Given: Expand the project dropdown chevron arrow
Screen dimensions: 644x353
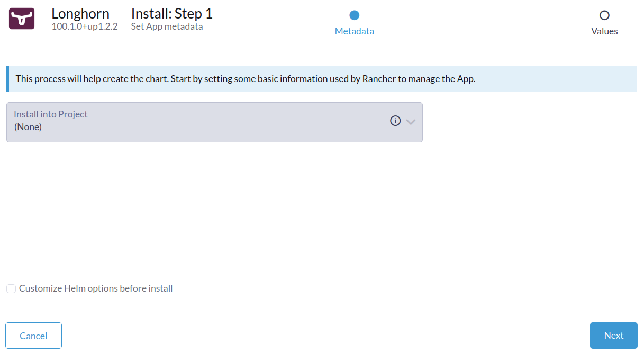Looking at the screenshot, I should pyautogui.click(x=411, y=122).
